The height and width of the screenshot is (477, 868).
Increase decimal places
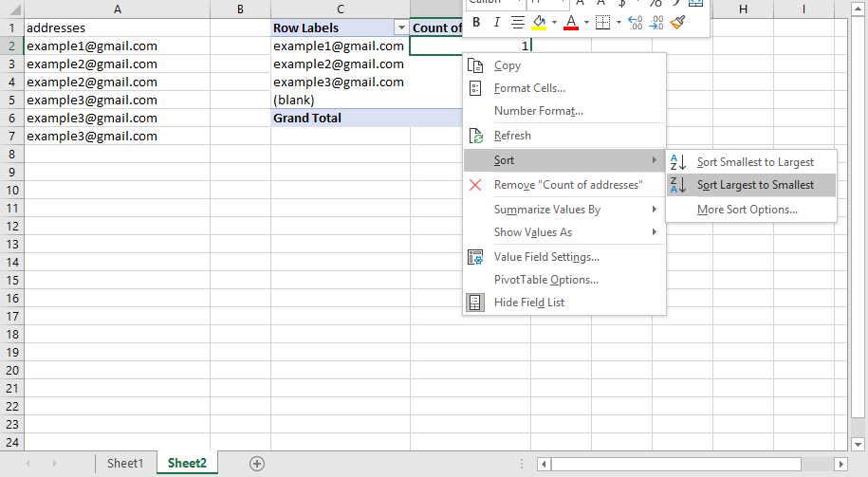635,23
